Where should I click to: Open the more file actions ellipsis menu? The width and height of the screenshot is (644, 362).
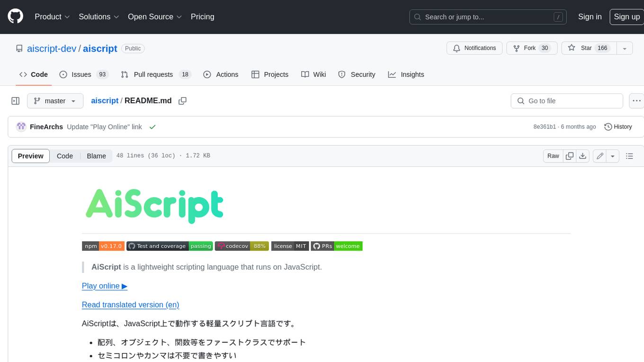(636, 101)
